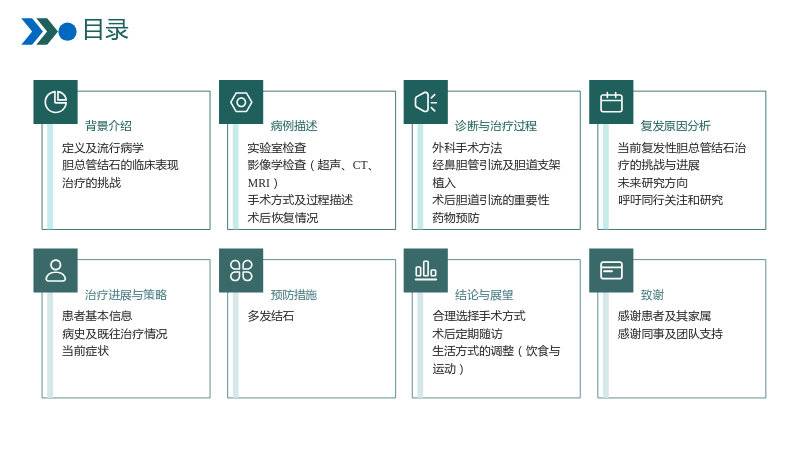The image size is (800, 450).
Task: Select the 治疗进展与策略 heading
Action: click(x=126, y=294)
